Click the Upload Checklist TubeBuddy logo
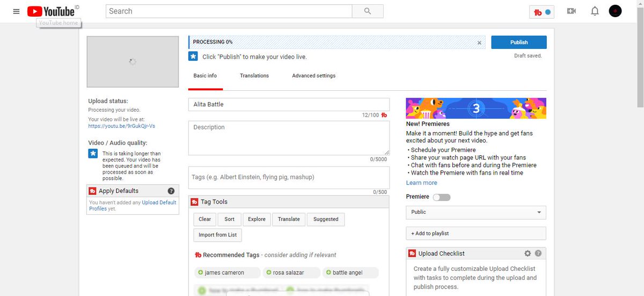The width and height of the screenshot is (644, 296). (x=412, y=254)
